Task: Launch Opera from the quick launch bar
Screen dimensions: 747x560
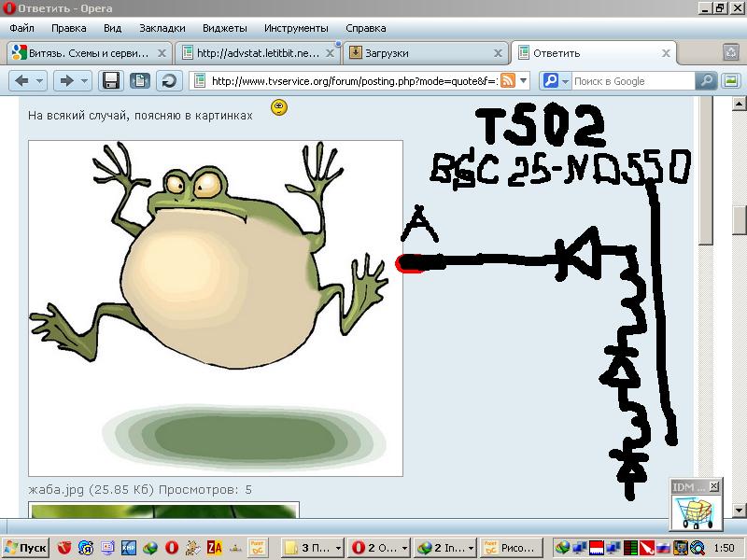Action: tap(171, 548)
